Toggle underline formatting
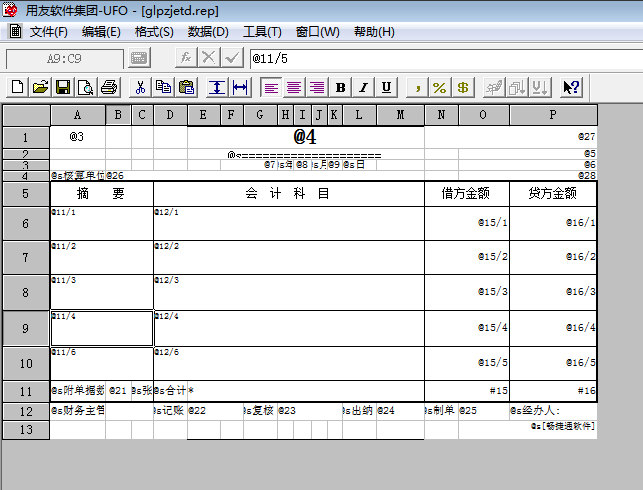Screen dimensions: 643x490 pos(386,87)
